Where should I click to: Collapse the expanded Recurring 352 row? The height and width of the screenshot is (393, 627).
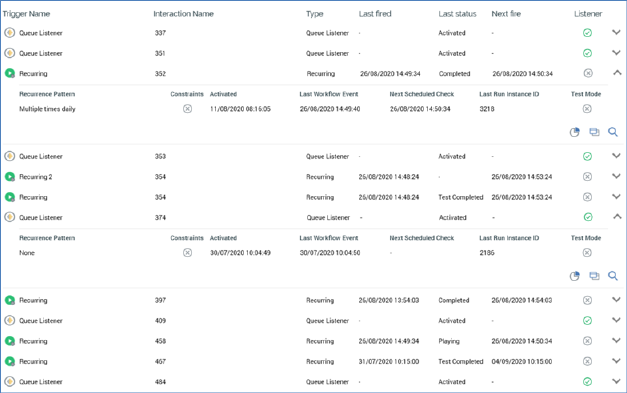tap(617, 72)
